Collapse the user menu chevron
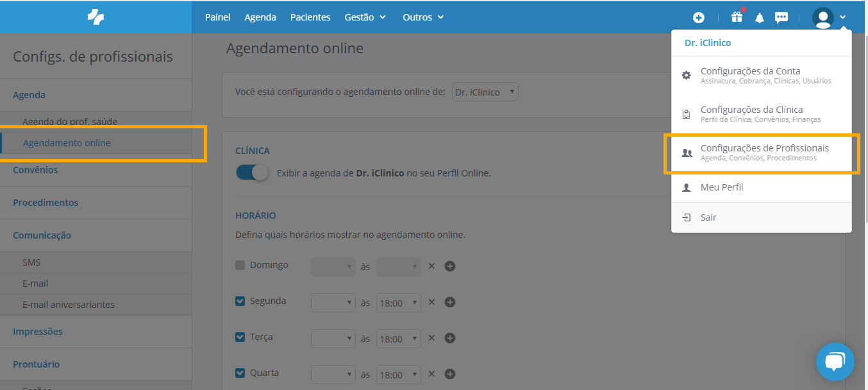Screen dimensions: 868x390 (x=842, y=18)
